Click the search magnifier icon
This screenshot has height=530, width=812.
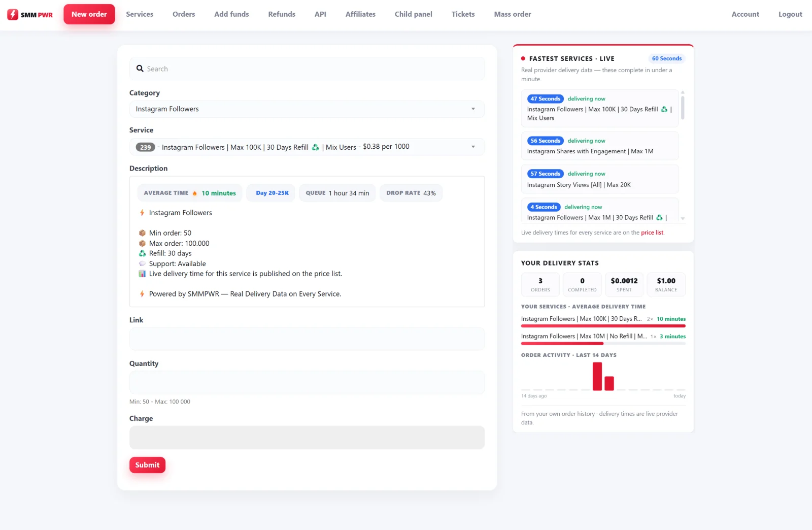140,69
